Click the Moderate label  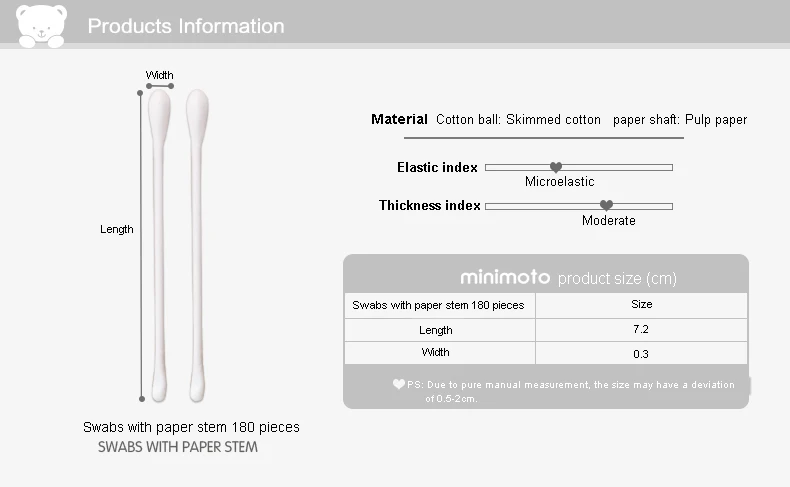[609, 220]
